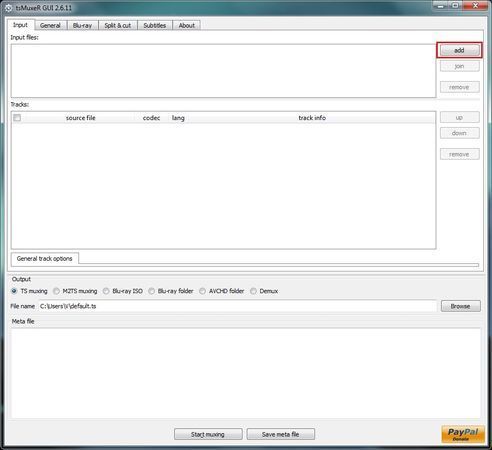Screen dimensions: 492x450
Task: Click remove button beside Input files list
Action: (459, 87)
